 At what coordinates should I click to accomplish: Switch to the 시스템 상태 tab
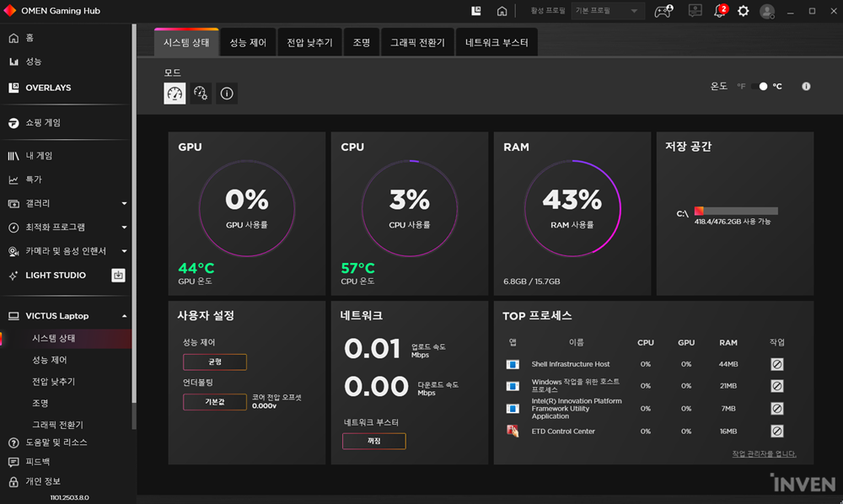[186, 42]
